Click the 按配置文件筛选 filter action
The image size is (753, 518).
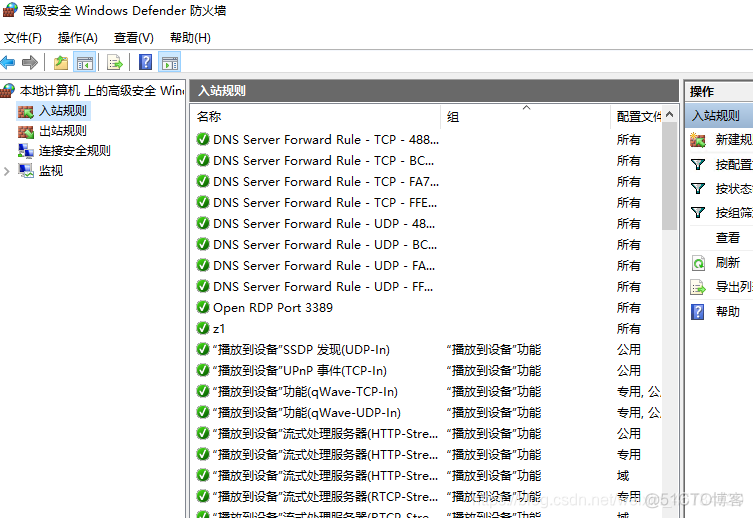[x=734, y=165]
